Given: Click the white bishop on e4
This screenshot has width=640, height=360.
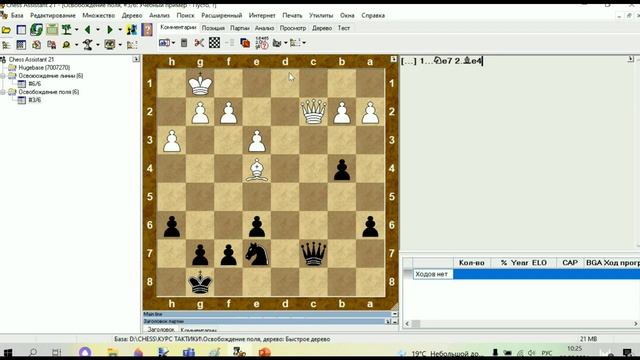Looking at the screenshot, I should click(x=257, y=169).
